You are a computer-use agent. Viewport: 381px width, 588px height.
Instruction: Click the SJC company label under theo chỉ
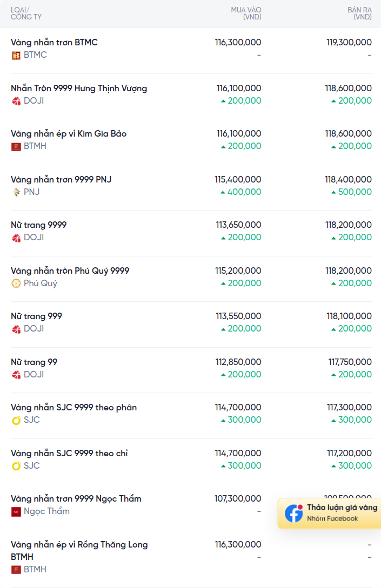[31, 466]
